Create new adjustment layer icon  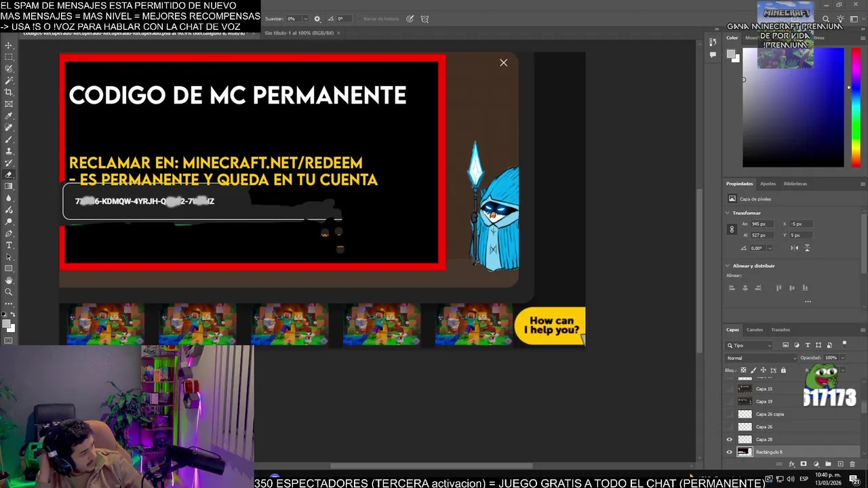click(816, 464)
